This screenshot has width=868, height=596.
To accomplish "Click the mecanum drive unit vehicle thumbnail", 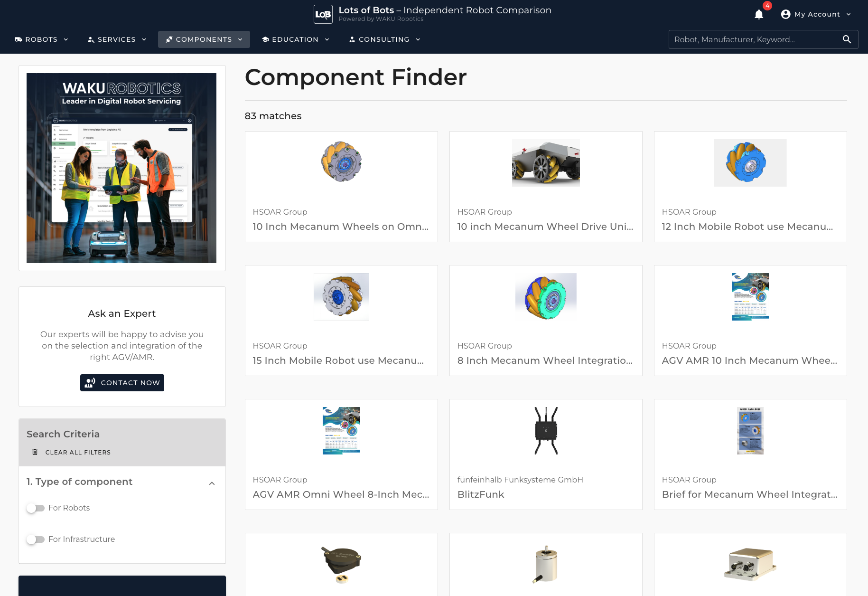I will click(x=546, y=163).
